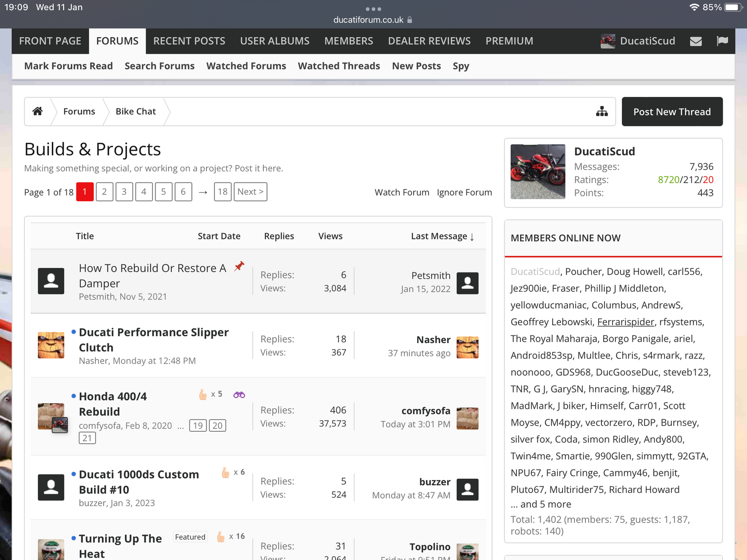Click the pinned thread pushpin icon

(239, 266)
